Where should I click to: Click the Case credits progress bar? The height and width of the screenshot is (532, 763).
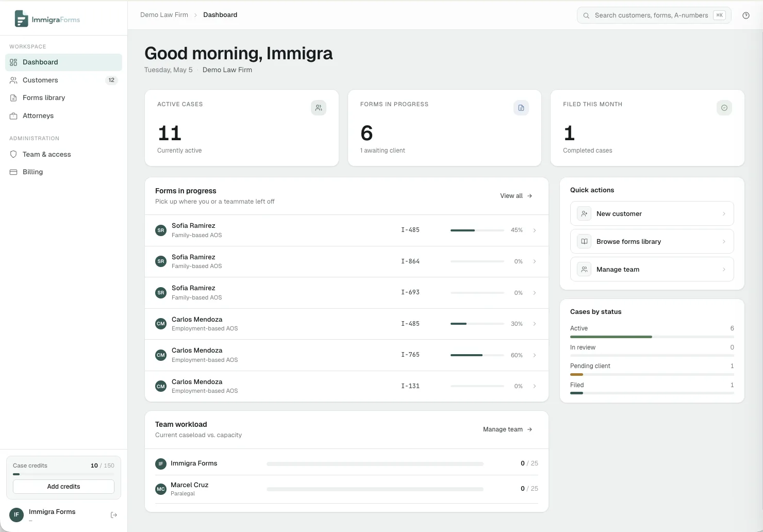pyautogui.click(x=63, y=474)
